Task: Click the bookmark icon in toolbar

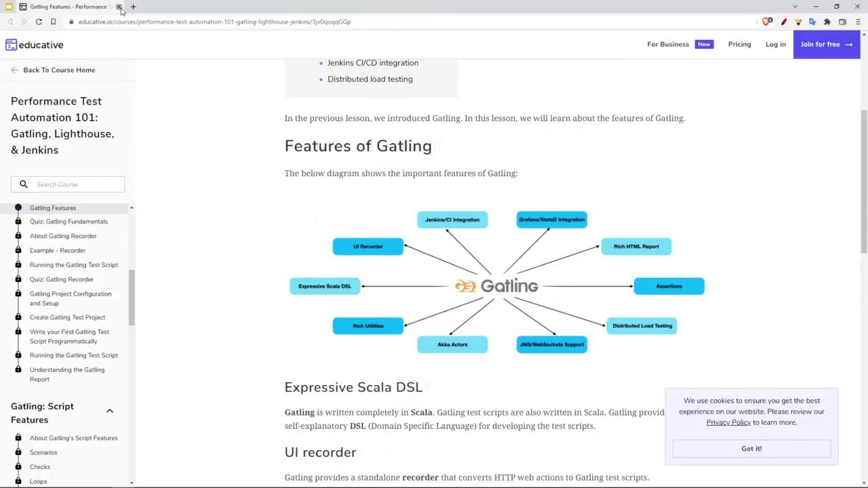Action: coord(53,22)
